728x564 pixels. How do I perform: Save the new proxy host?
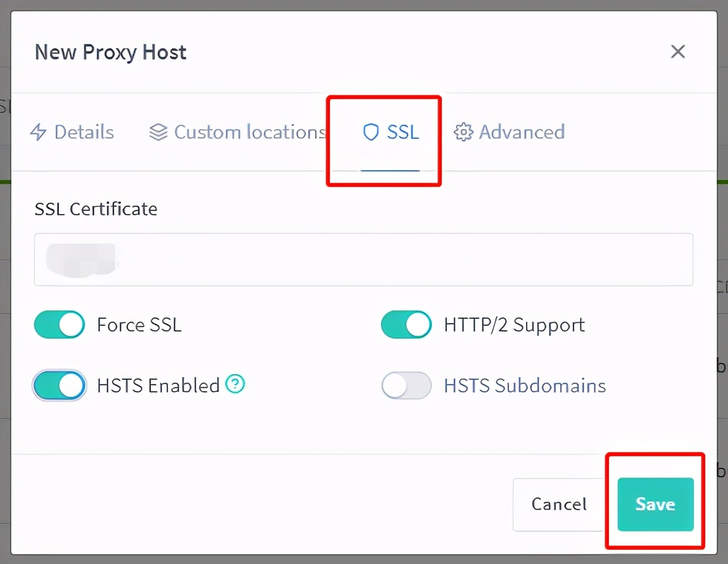click(655, 504)
